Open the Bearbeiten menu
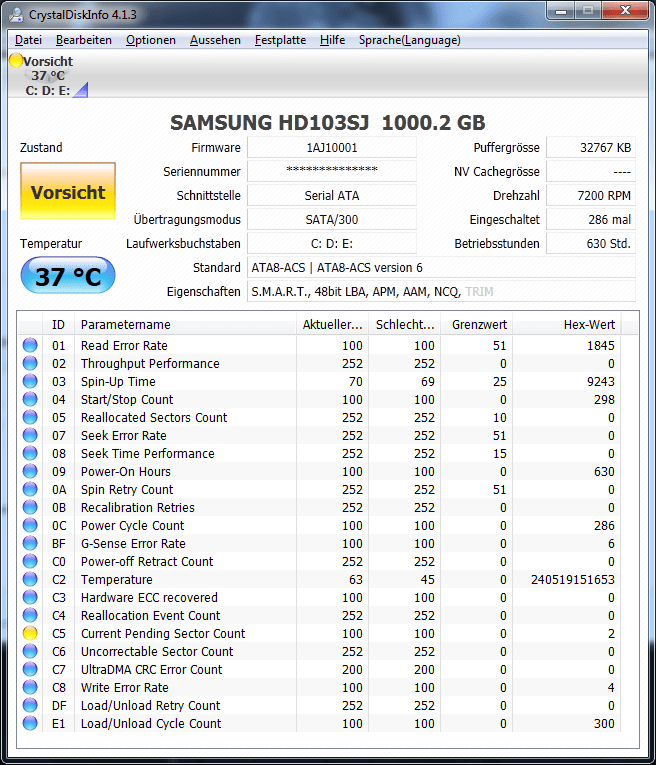The height and width of the screenshot is (765, 656). tap(84, 40)
